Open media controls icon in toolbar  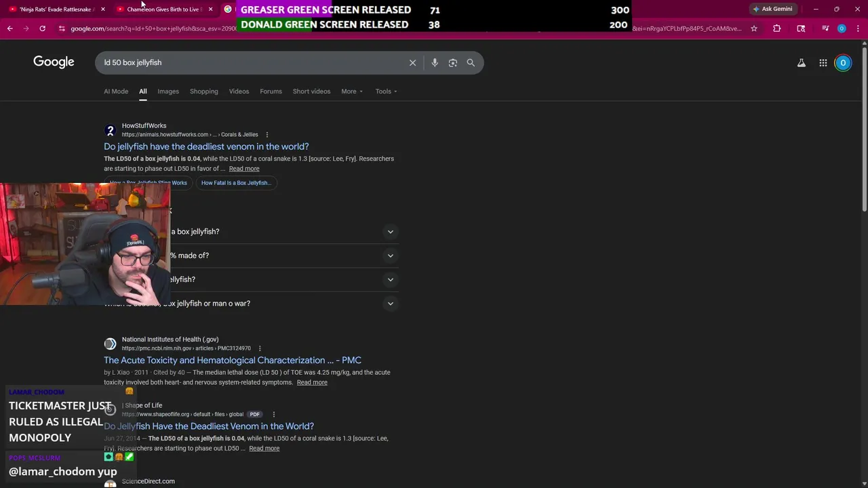click(825, 28)
